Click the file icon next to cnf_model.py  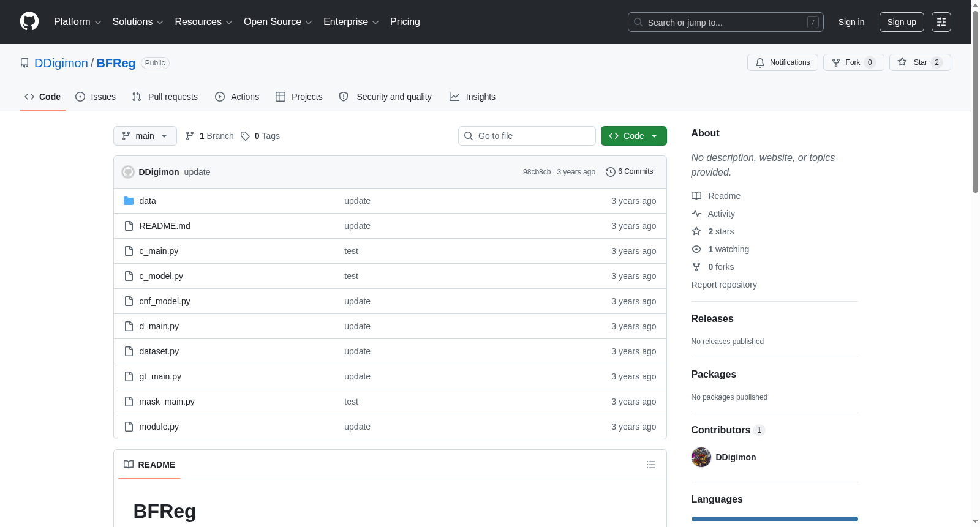pos(129,301)
